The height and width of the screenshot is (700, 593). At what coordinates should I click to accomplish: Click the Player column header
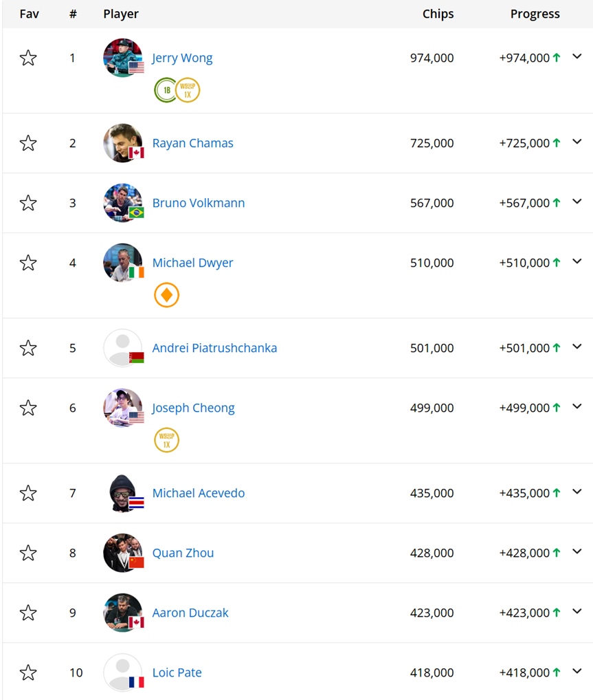click(x=121, y=14)
